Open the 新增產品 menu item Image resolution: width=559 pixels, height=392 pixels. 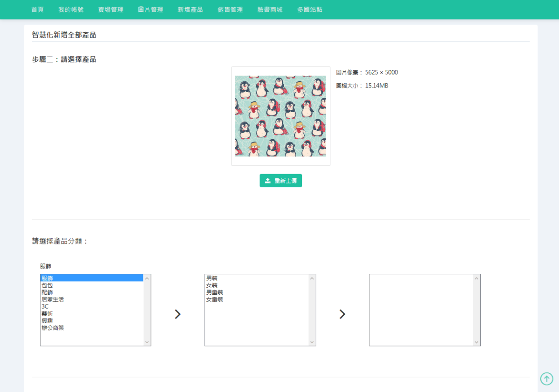(x=190, y=9)
